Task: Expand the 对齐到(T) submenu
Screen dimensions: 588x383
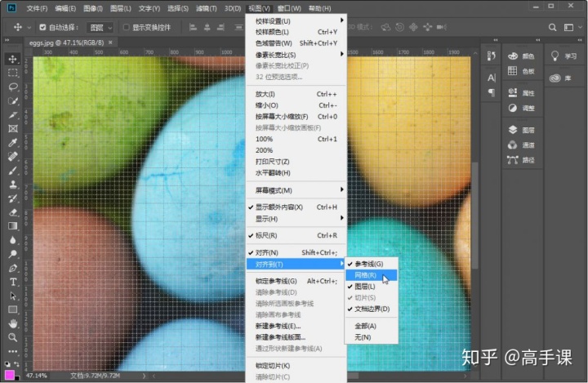Action: (x=296, y=265)
